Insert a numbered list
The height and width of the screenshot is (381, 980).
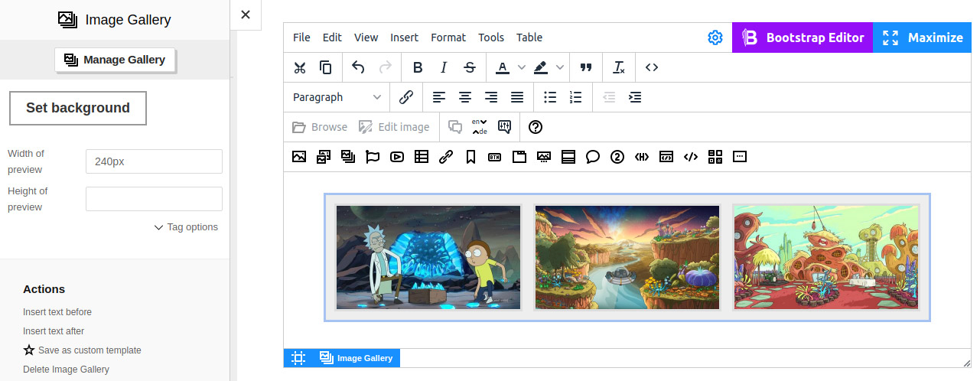576,97
